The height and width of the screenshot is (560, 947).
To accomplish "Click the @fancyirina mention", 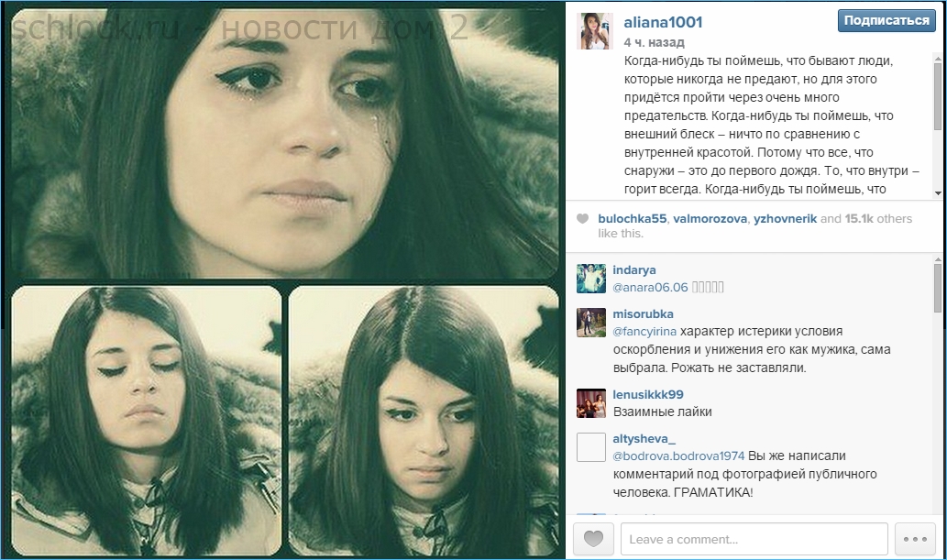I will (644, 331).
